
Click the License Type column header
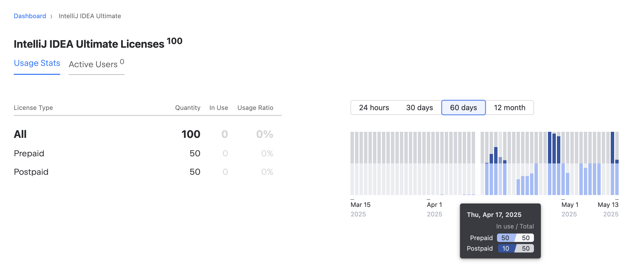coord(33,108)
